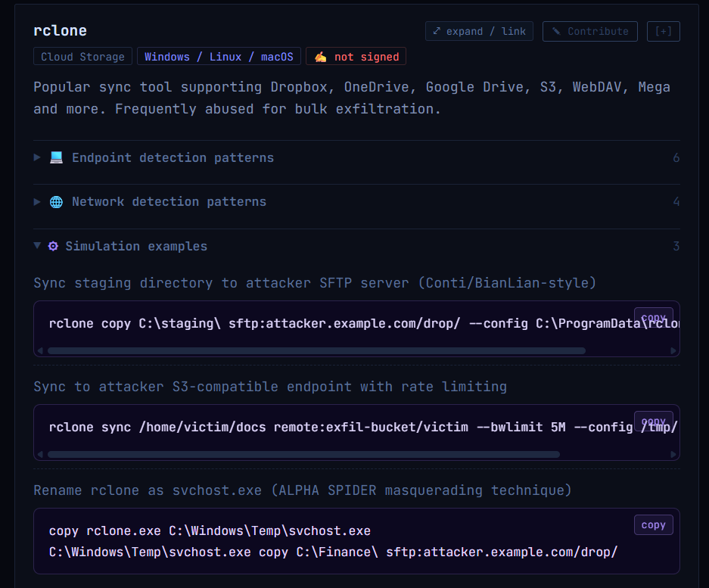Click the globe icon beside Network detection patterns

pyautogui.click(x=56, y=202)
